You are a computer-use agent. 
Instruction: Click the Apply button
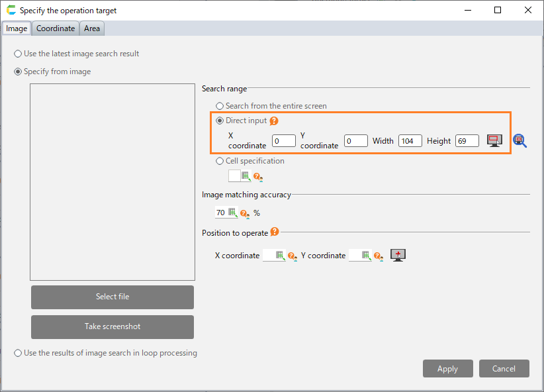(447, 369)
